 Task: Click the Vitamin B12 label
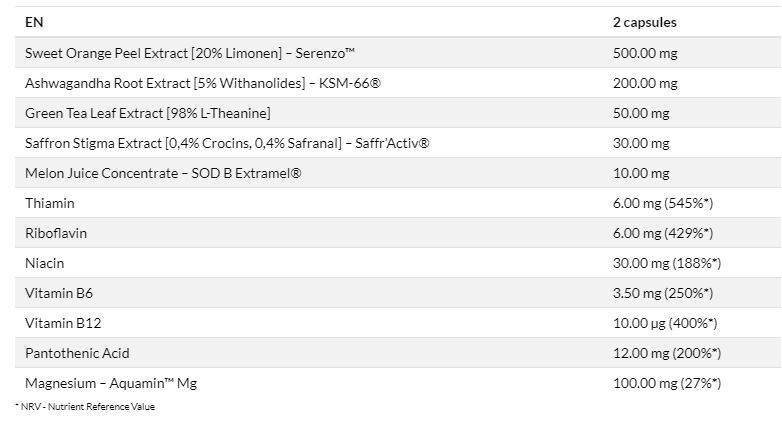[63, 323]
